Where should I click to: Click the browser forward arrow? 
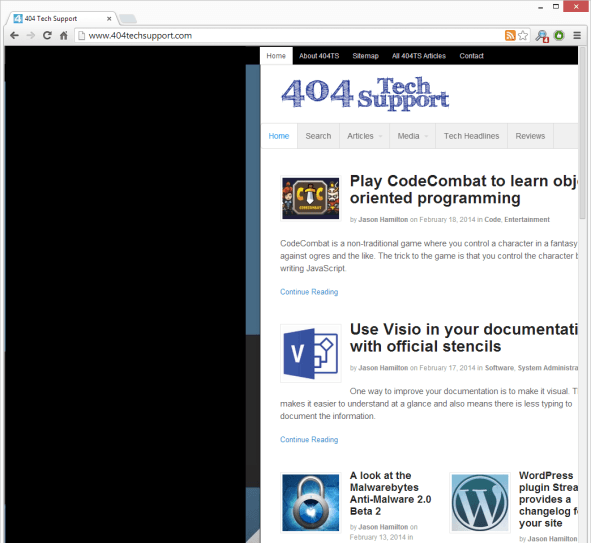click(x=31, y=35)
